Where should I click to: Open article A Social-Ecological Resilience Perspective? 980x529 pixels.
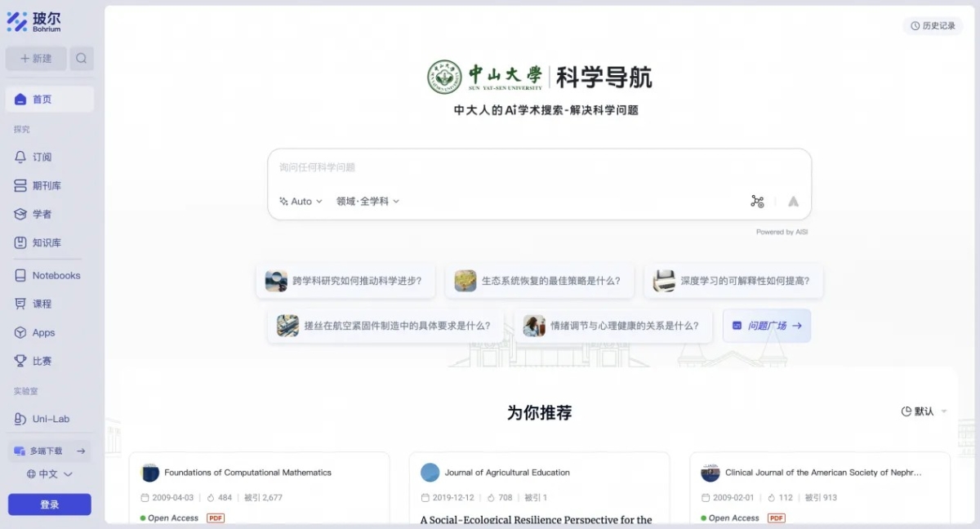(x=537, y=519)
